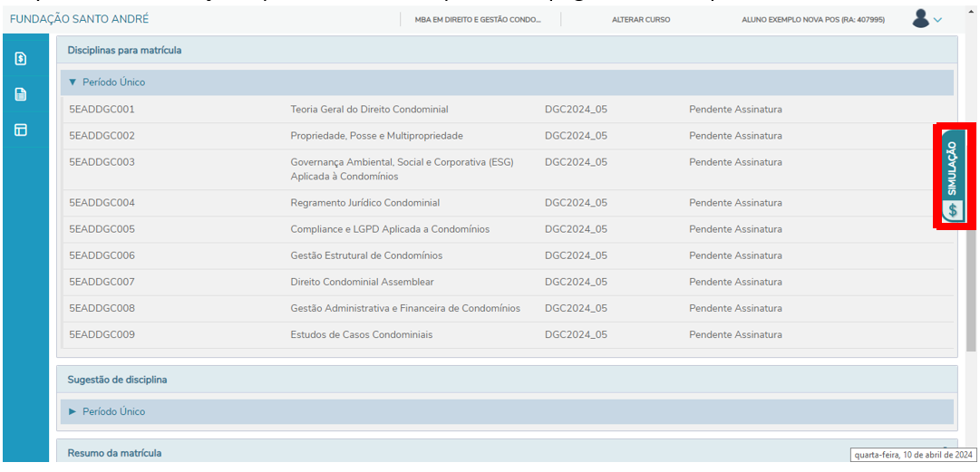
Task: Select Compliance e LGPD Aplicada a Condomínios
Action: [x=390, y=229]
